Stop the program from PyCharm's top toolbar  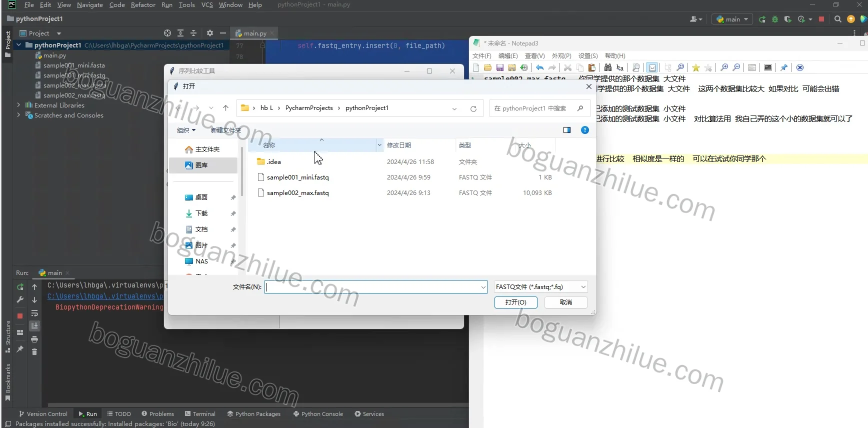pos(821,19)
